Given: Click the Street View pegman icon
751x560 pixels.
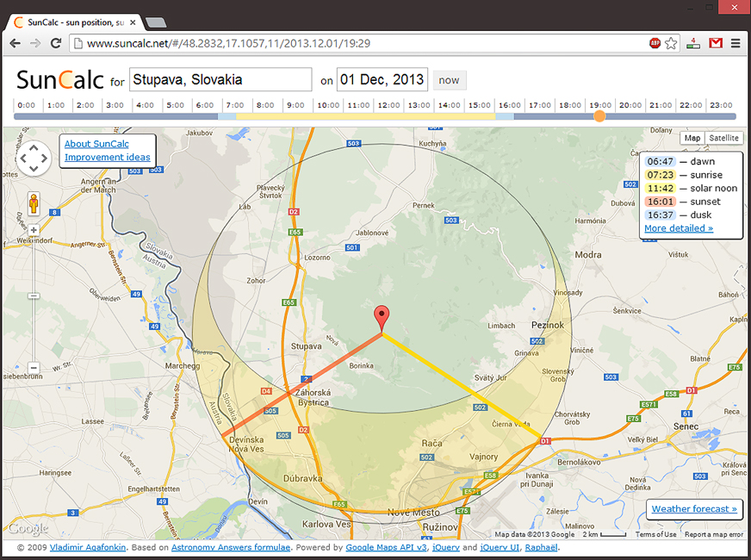Looking at the screenshot, I should (x=34, y=203).
